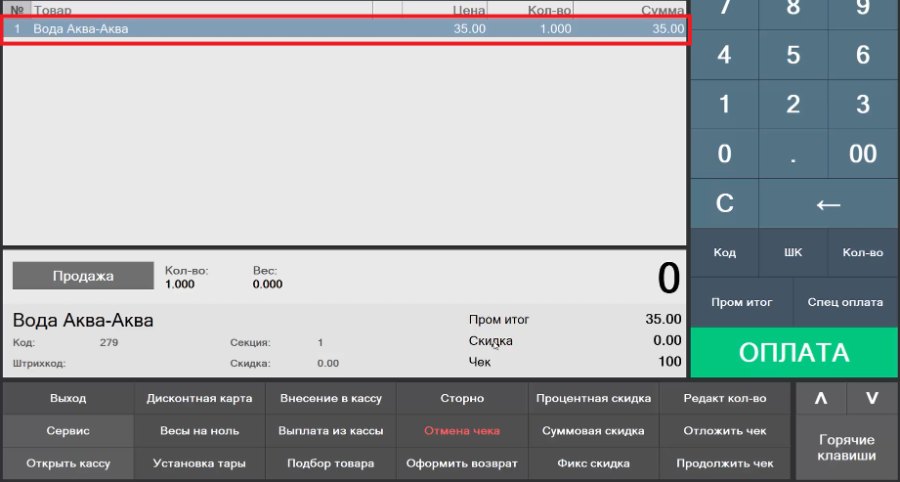900x482 pixels.
Task: Tap digit 3 on the keypad
Action: 863,104
